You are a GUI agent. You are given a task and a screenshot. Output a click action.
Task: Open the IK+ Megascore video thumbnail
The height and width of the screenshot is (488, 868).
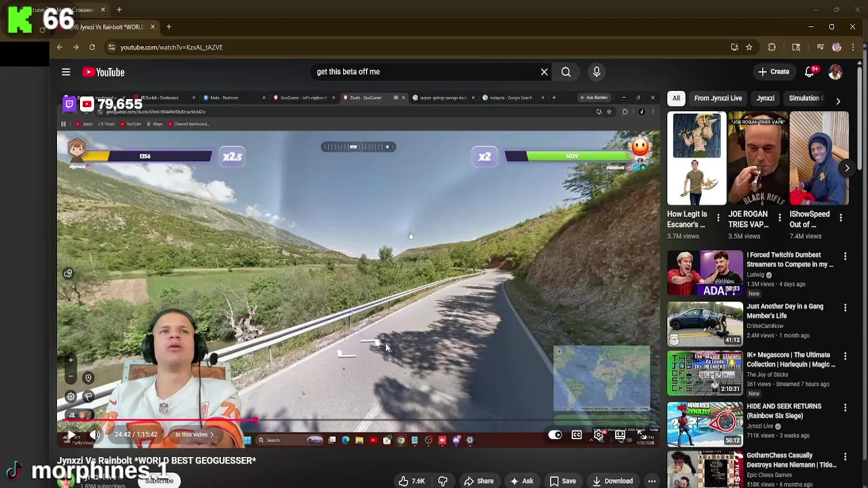pyautogui.click(x=705, y=373)
